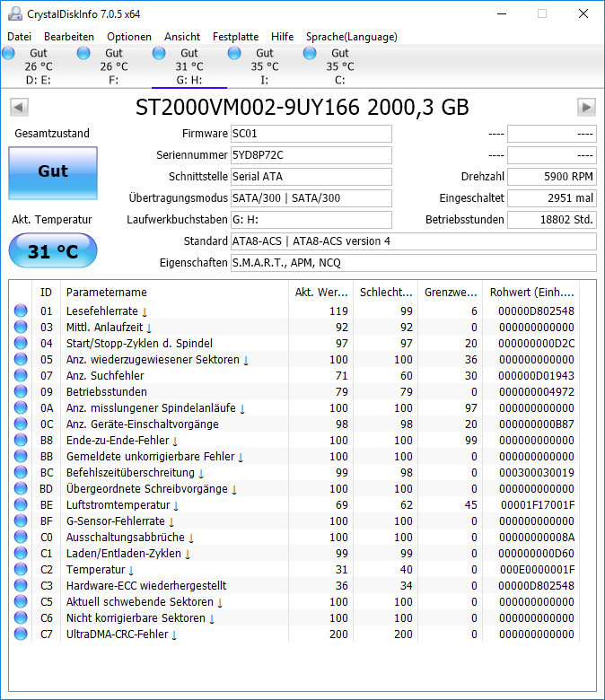Click the Seriennummer field 5YD8P72C
The height and width of the screenshot is (700, 605).
click(311, 155)
